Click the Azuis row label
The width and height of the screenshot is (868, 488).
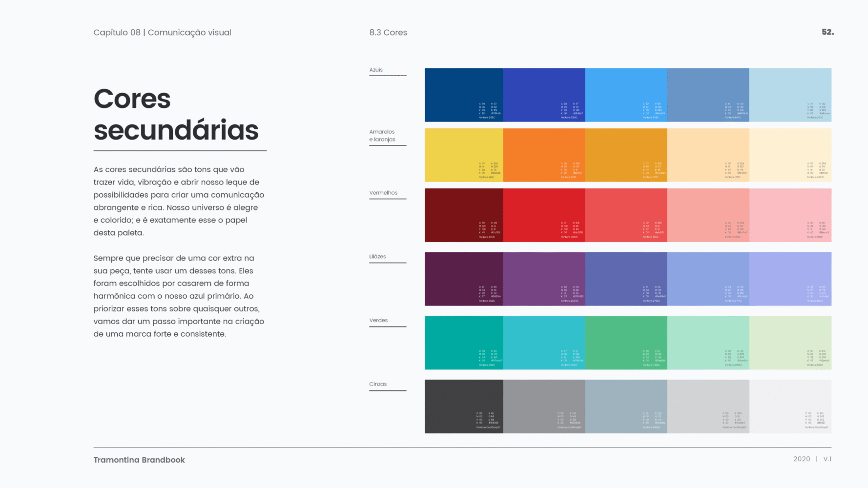point(376,70)
